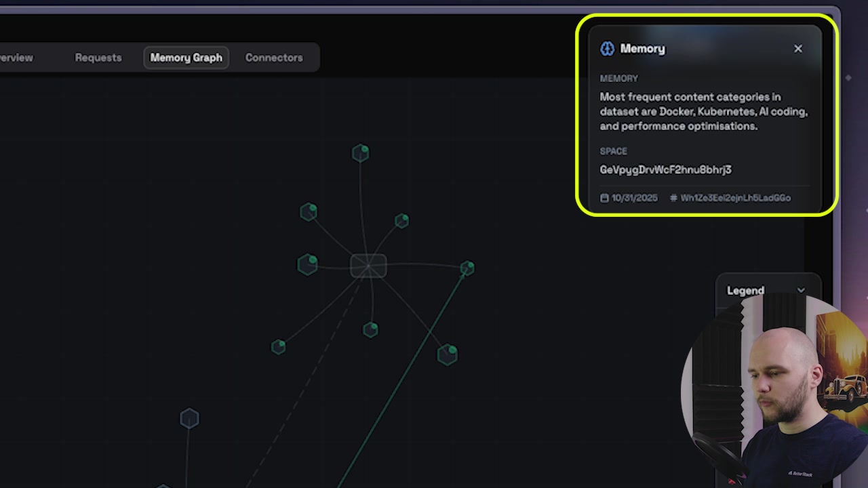Click the memory description text in the card
Image resolution: width=868 pixels, height=488 pixels.
703,111
